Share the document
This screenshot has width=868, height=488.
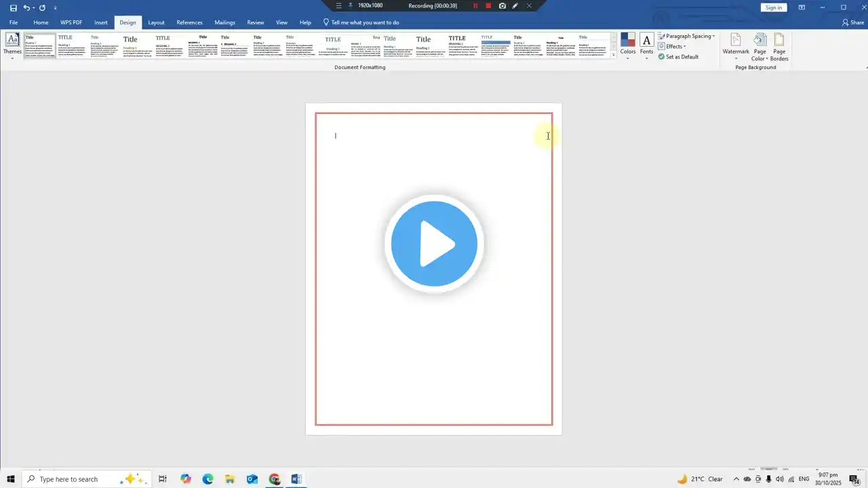[853, 22]
